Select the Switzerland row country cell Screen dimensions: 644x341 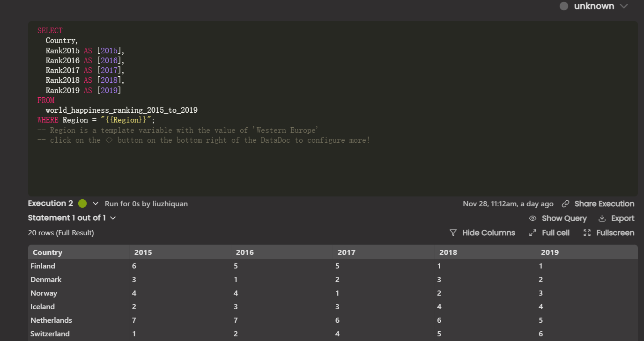point(50,334)
